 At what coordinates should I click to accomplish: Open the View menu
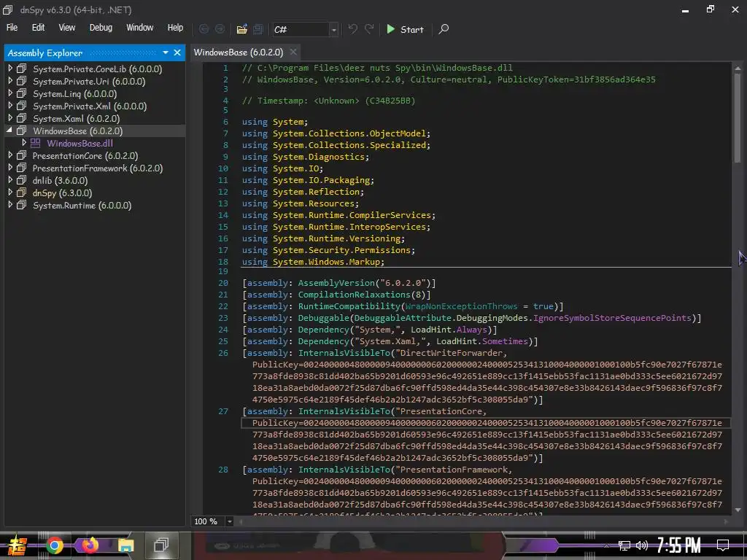[x=66, y=28]
